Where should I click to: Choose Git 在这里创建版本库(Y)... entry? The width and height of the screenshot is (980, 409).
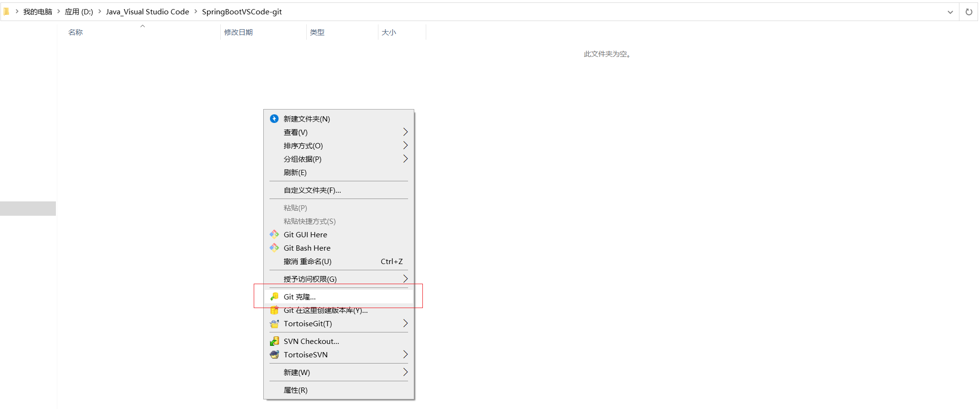click(x=339, y=310)
